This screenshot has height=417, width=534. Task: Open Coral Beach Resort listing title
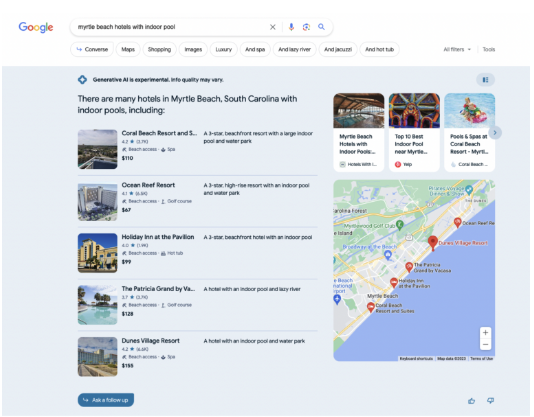point(159,133)
